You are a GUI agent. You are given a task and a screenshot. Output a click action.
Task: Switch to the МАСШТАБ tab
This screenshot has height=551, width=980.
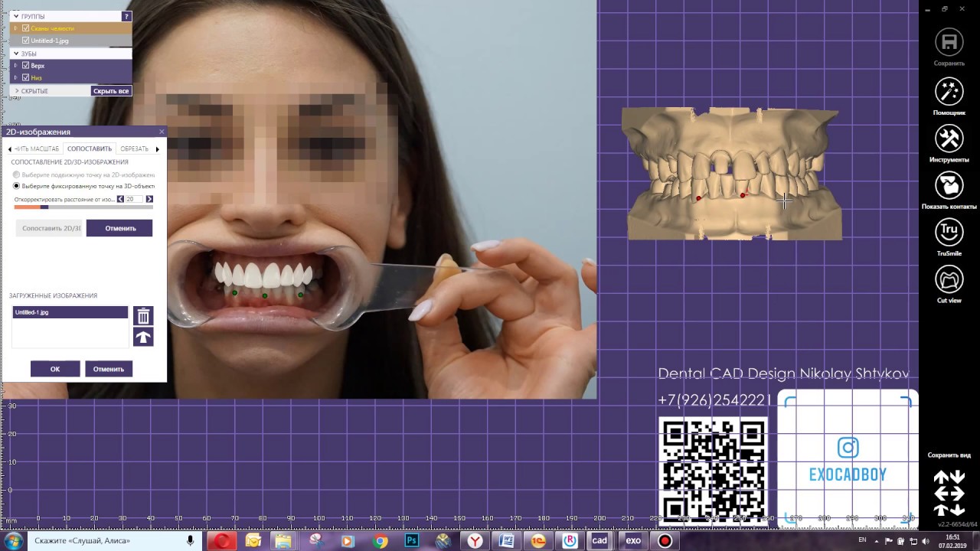click(37, 148)
